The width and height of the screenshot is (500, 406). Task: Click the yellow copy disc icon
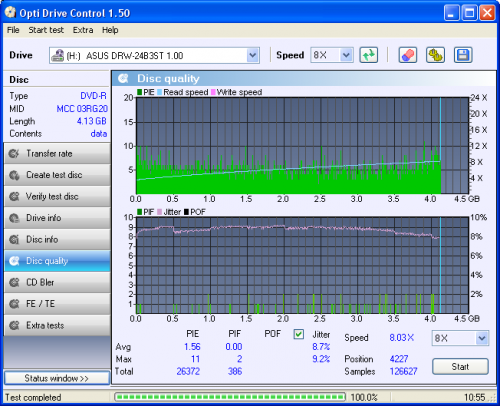435,55
